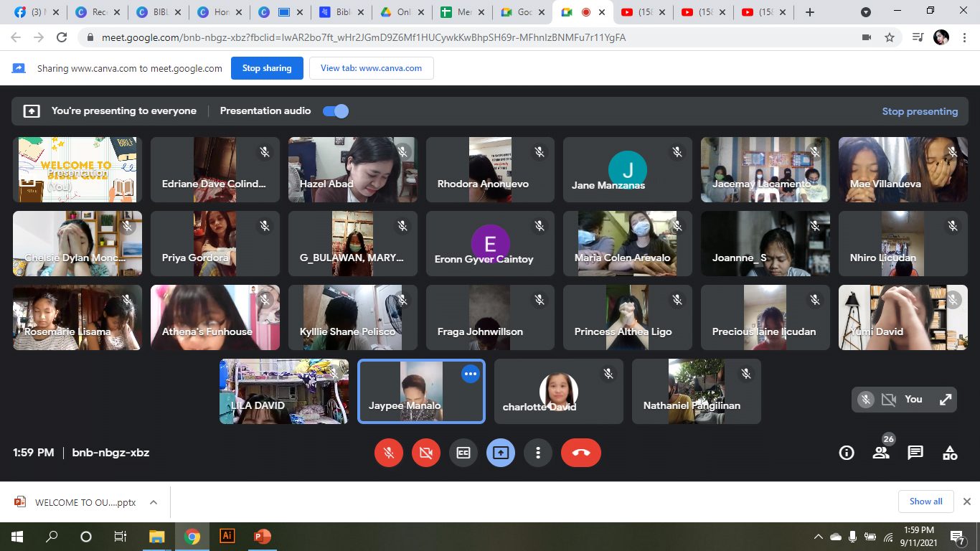Open the chat with everyone icon
This screenshot has width=980, height=551.
point(915,453)
